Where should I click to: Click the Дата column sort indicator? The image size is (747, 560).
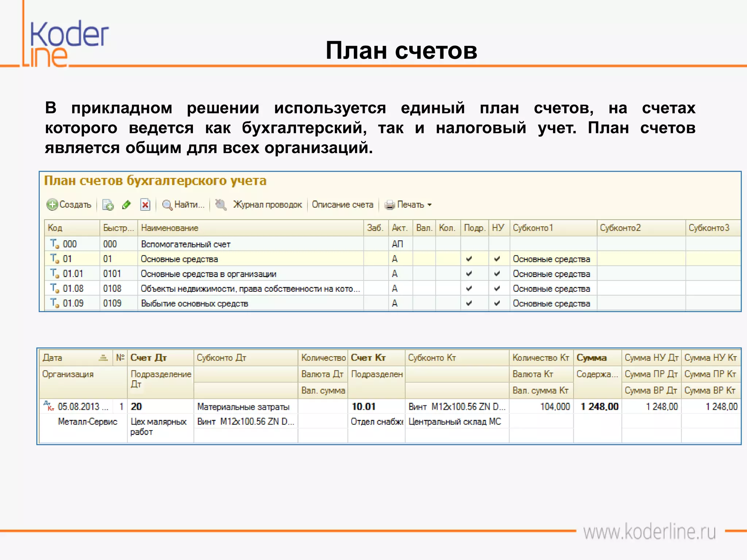pyautogui.click(x=104, y=358)
